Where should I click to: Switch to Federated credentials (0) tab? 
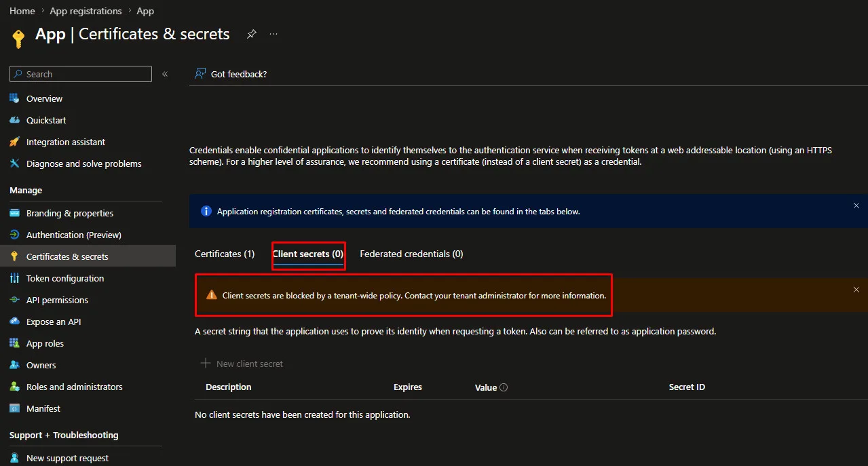[411, 254]
